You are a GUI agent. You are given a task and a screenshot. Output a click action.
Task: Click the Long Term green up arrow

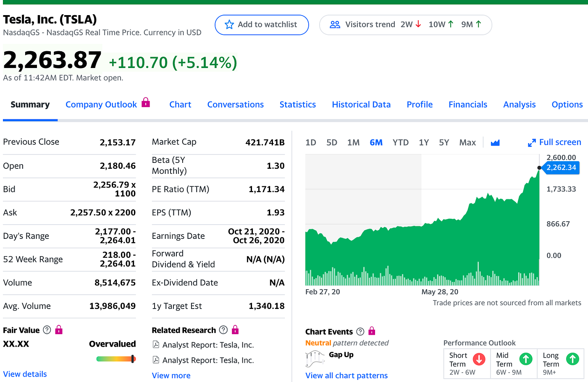[572, 359]
